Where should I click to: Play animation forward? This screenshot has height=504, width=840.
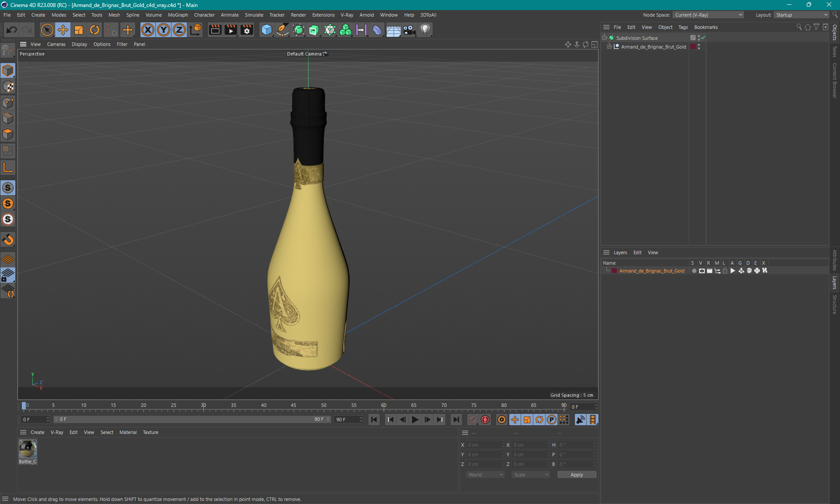tap(415, 420)
